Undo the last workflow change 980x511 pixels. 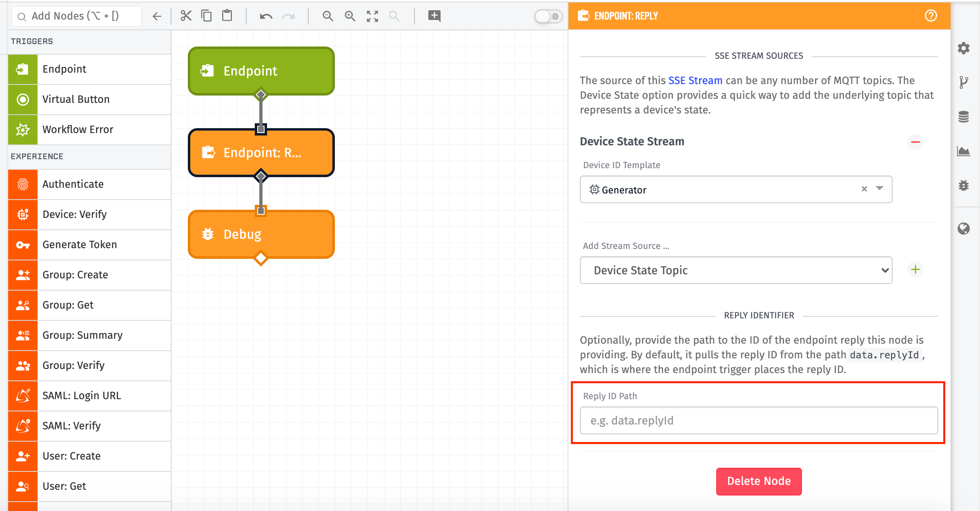click(266, 16)
